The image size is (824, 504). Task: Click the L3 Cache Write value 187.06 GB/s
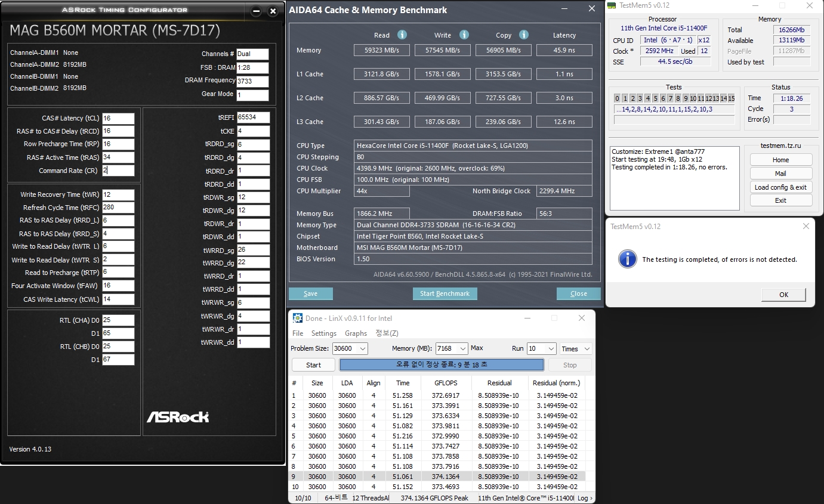(443, 122)
